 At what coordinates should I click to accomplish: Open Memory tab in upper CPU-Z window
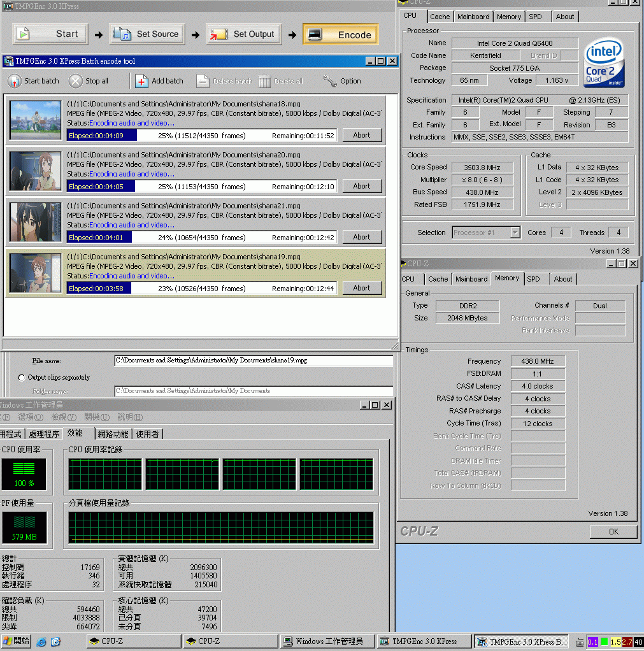coord(509,17)
